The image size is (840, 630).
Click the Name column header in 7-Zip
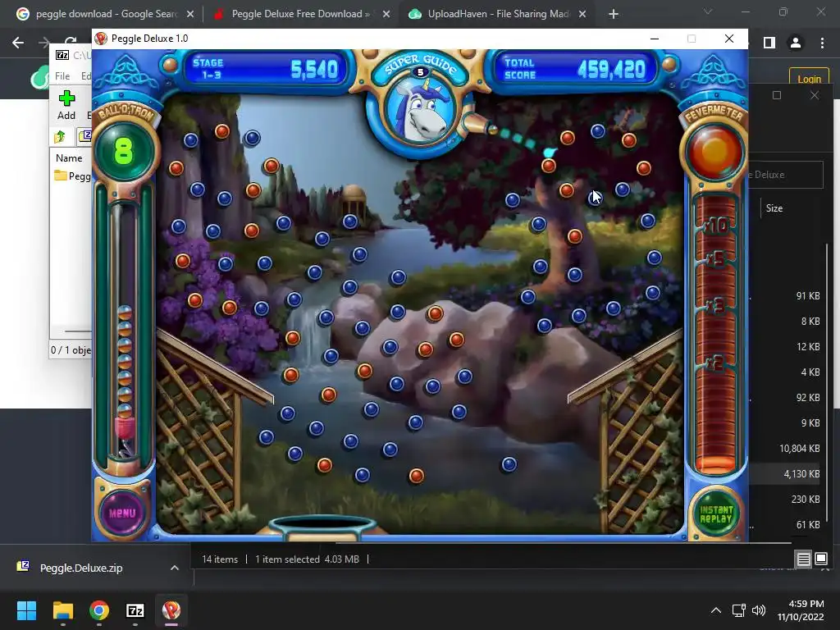tap(69, 158)
